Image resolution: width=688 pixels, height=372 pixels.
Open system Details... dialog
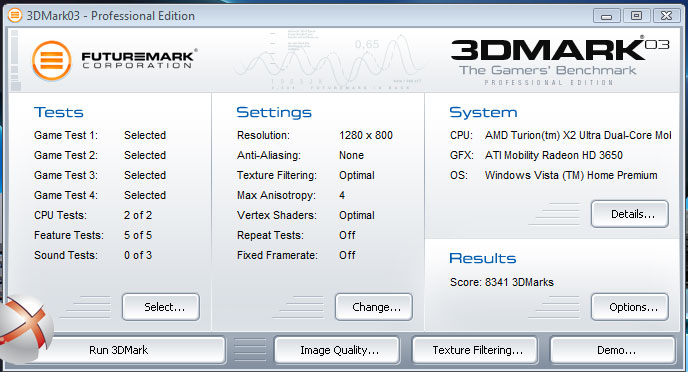(x=630, y=214)
